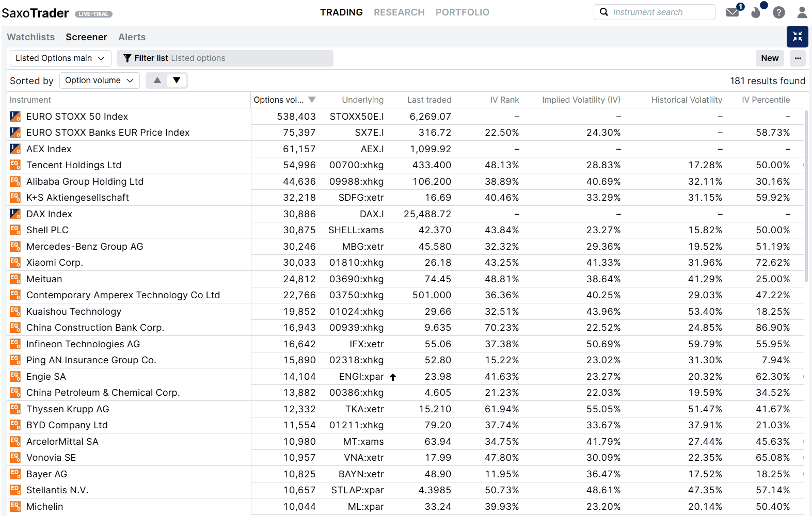The width and height of the screenshot is (812, 516).
Task: Click the Tencent Holdings equity option icon
Action: (15, 165)
